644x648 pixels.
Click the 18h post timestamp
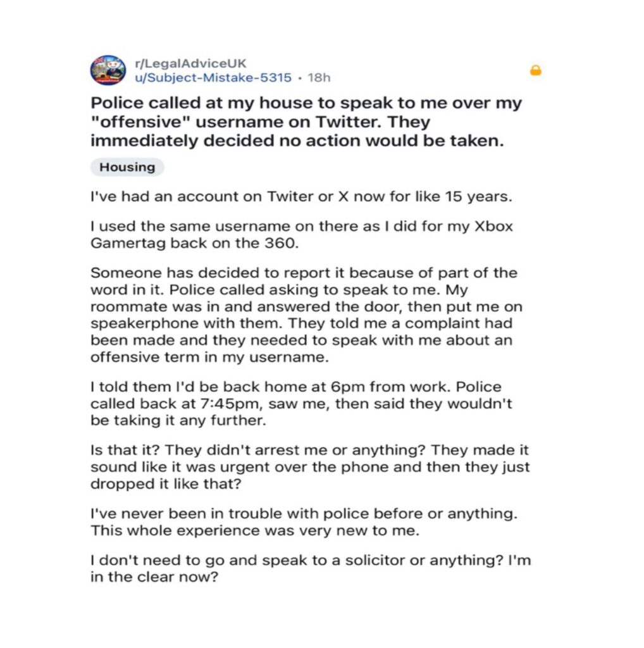coord(318,78)
